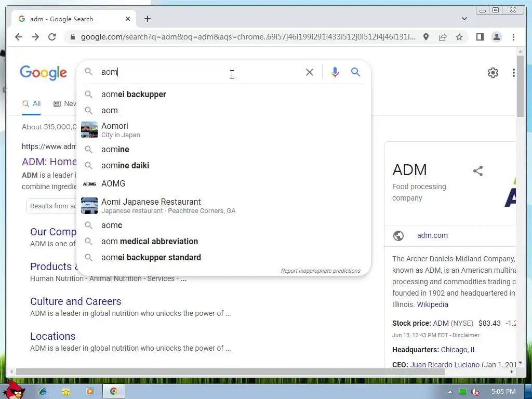Select the All results tab

[x=31, y=104]
